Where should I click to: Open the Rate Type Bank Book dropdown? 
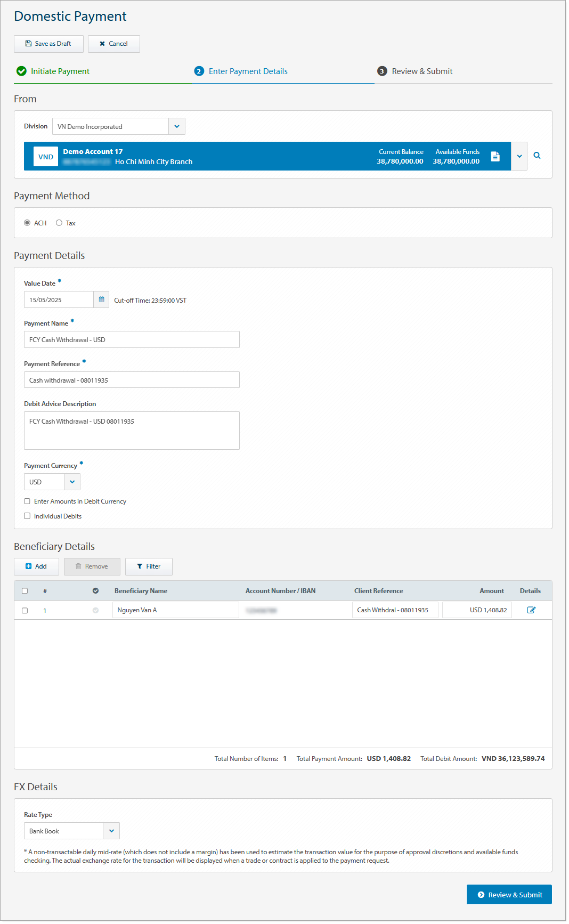pos(111,831)
